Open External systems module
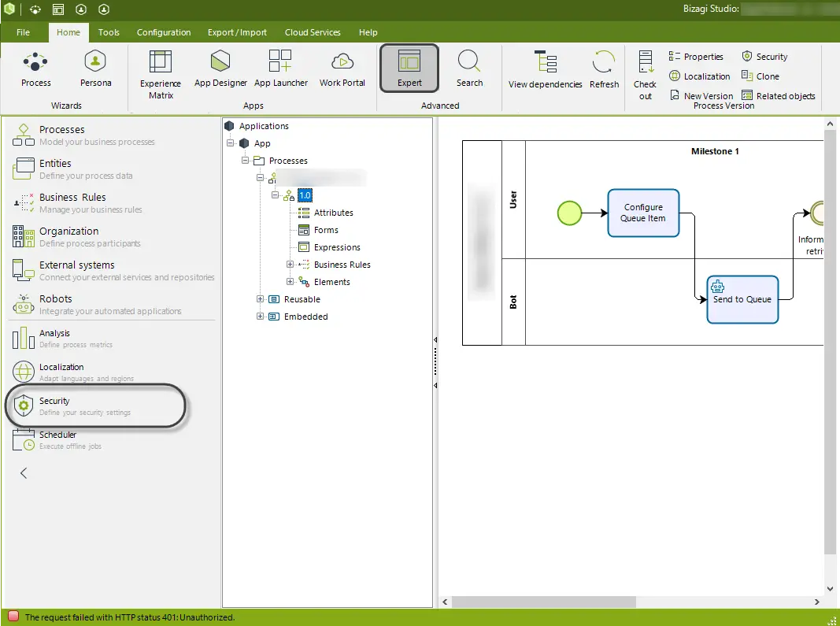The width and height of the screenshot is (840, 626). point(113,270)
